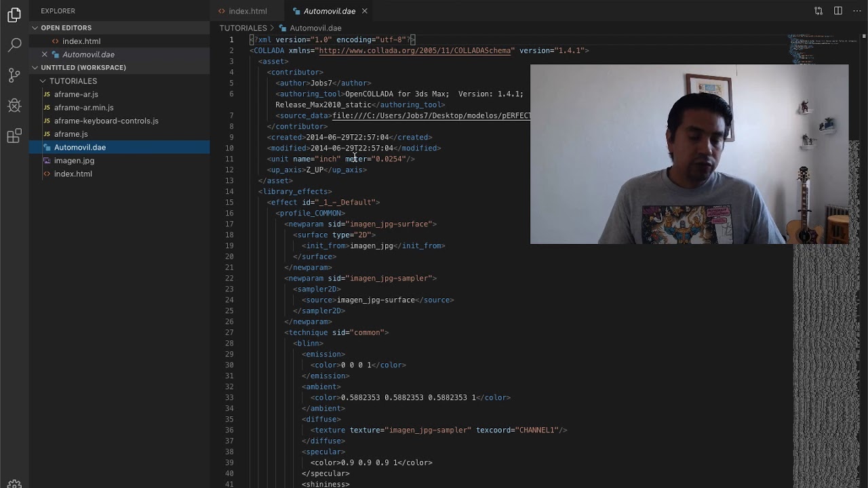Click the 'CHANNEL1' texcoord value
The image size is (868, 488).
pyautogui.click(x=536, y=430)
